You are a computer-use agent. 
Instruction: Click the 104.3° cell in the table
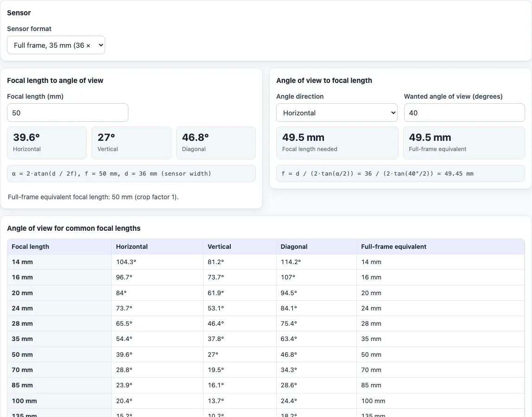click(x=157, y=262)
